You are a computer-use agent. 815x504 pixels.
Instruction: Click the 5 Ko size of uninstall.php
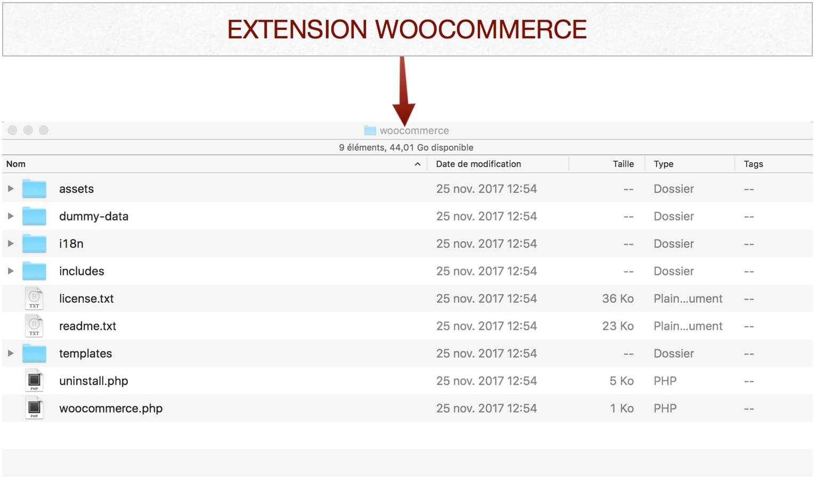click(622, 381)
